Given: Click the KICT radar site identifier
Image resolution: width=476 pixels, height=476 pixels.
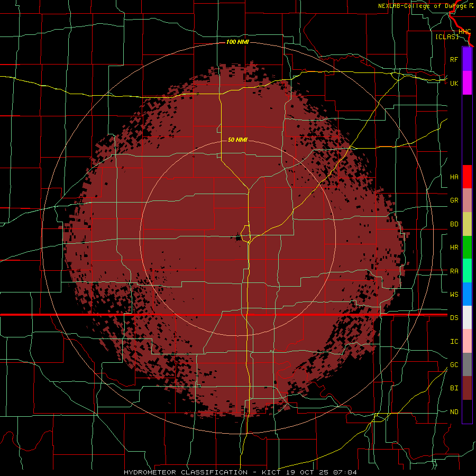Looking at the screenshot, I should [271, 472].
